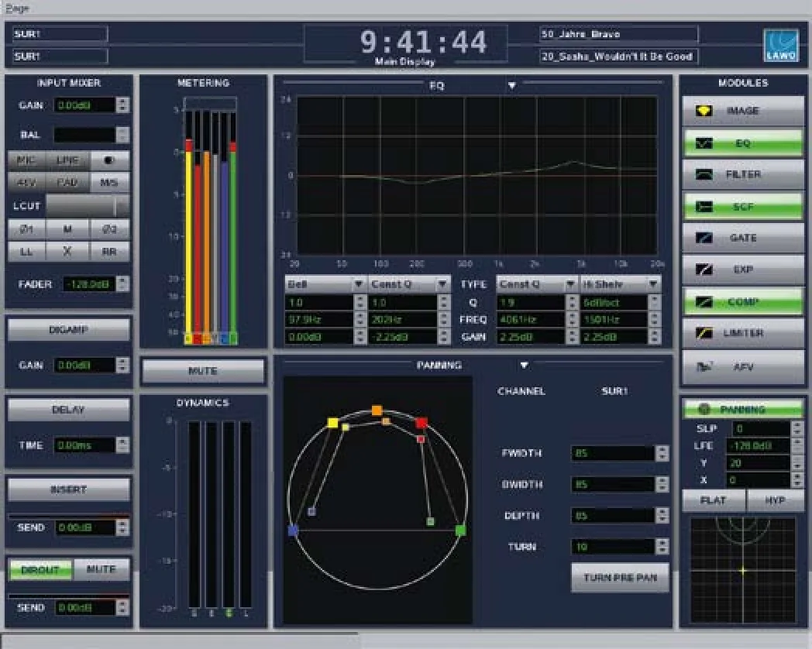This screenshot has height=649, width=812.
Task: Toggle the EQ module button
Action: click(743, 143)
